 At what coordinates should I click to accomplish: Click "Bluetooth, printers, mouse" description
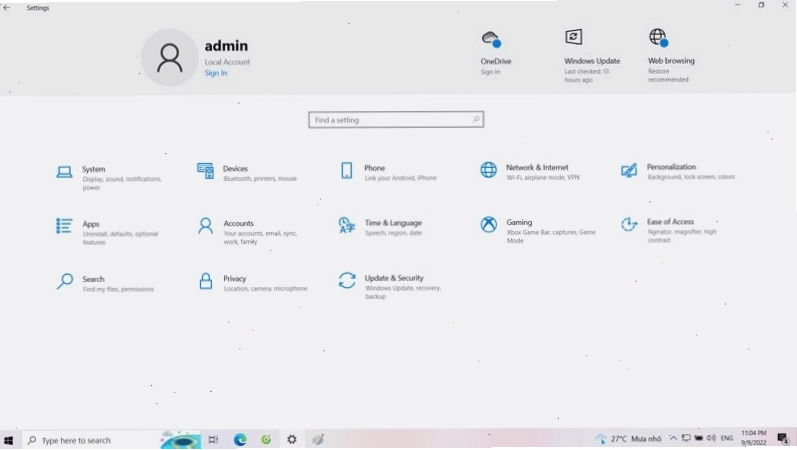(260, 178)
